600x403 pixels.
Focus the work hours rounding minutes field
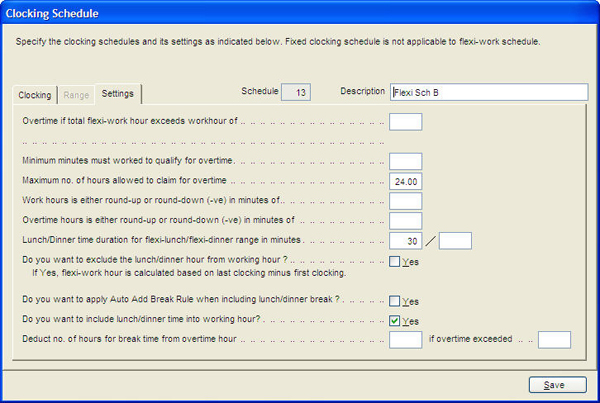pyautogui.click(x=406, y=201)
